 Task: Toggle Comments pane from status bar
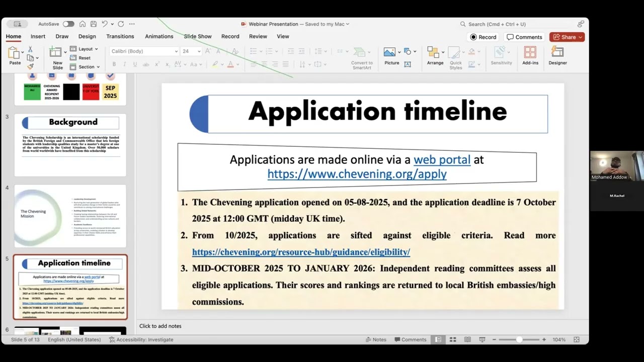pos(410,339)
